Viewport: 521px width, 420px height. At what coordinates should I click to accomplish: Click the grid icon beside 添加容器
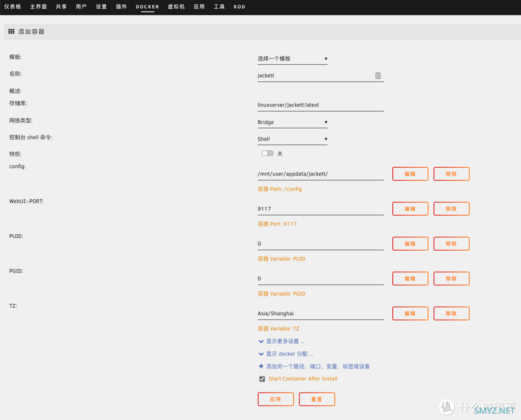tap(11, 31)
